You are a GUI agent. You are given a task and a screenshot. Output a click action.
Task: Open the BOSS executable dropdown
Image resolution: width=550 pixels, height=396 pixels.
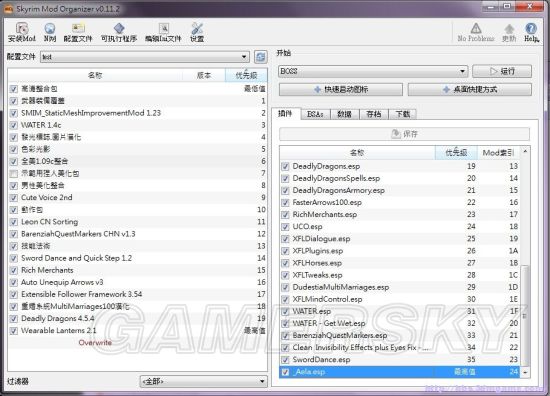[x=373, y=71]
